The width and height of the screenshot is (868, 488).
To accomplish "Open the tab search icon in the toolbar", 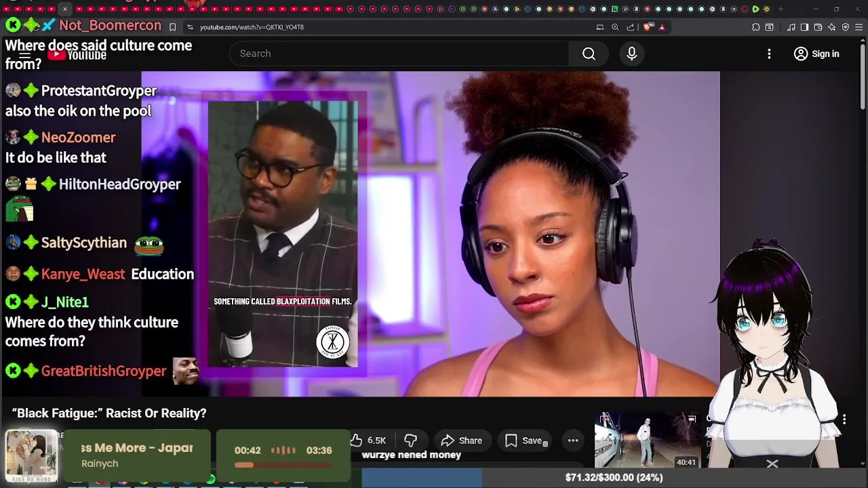I will [770, 27].
